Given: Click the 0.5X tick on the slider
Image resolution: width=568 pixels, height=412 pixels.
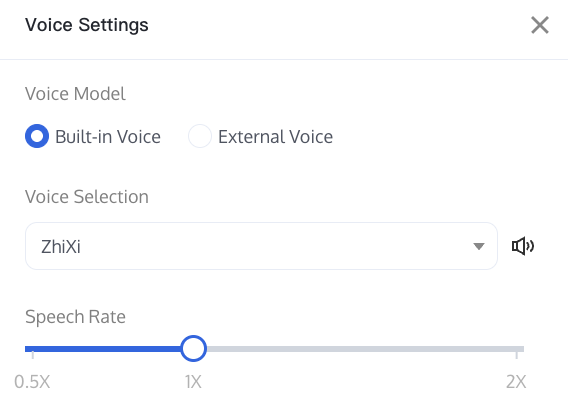Looking at the screenshot, I should click(33, 354).
